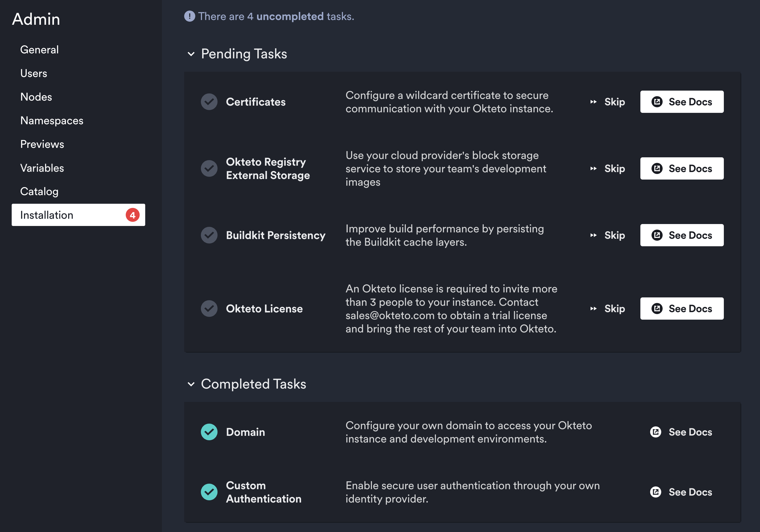This screenshot has width=760, height=532.
Task: Click the info icon beside uncompleted tasks notice
Action: click(x=190, y=16)
